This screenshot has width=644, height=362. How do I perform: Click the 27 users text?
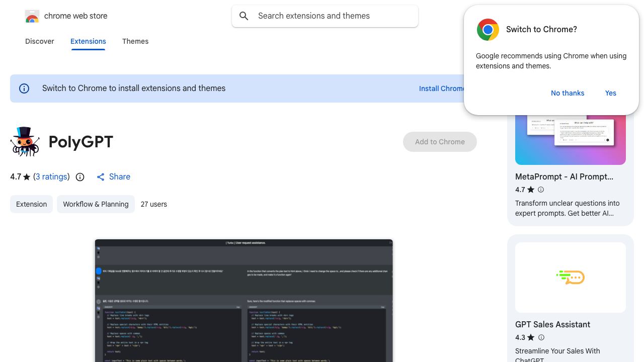154,204
